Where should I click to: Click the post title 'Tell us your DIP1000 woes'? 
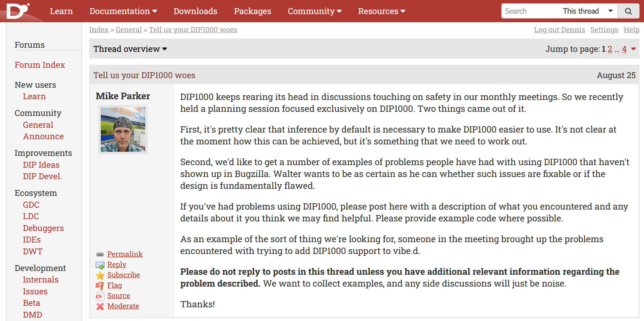tap(144, 75)
